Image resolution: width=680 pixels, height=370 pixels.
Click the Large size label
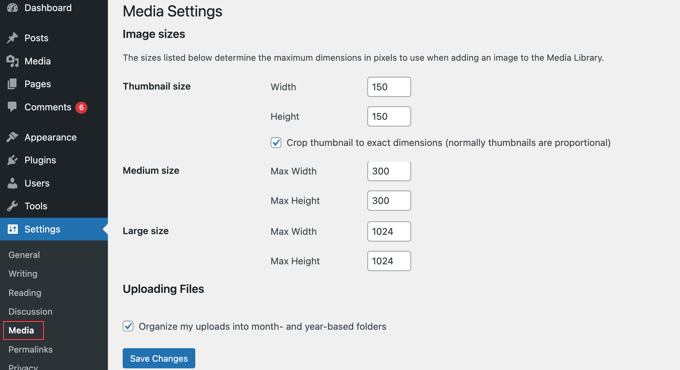click(x=146, y=231)
